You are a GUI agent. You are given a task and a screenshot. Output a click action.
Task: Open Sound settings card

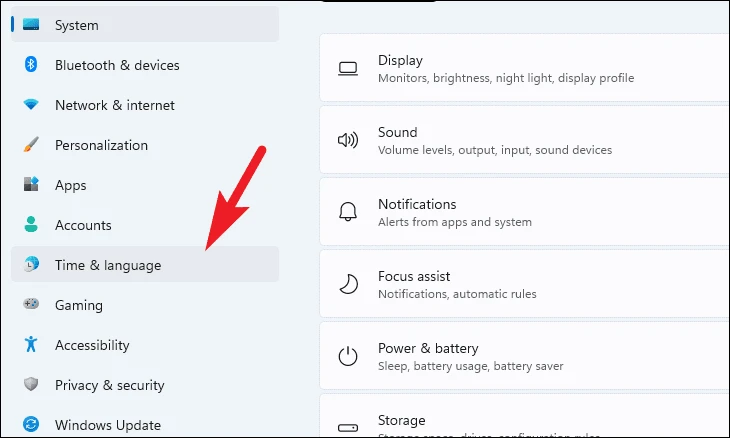coord(525,140)
